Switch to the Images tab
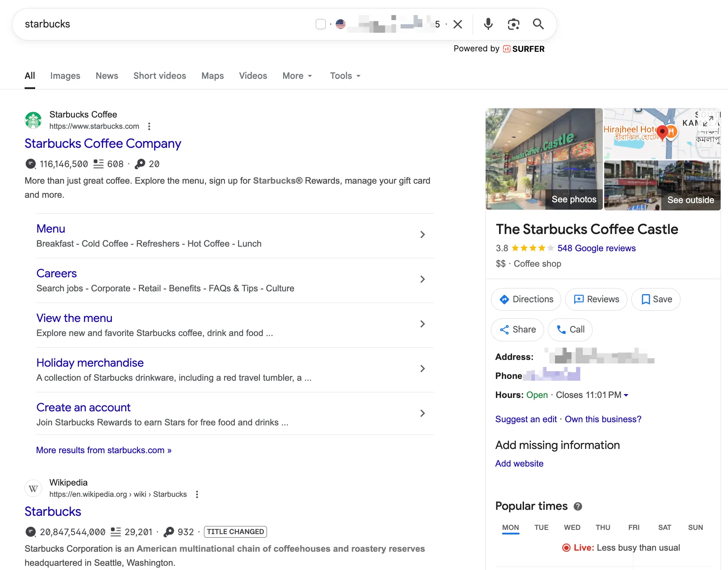Screen dimensions: 728x570 coord(65,76)
